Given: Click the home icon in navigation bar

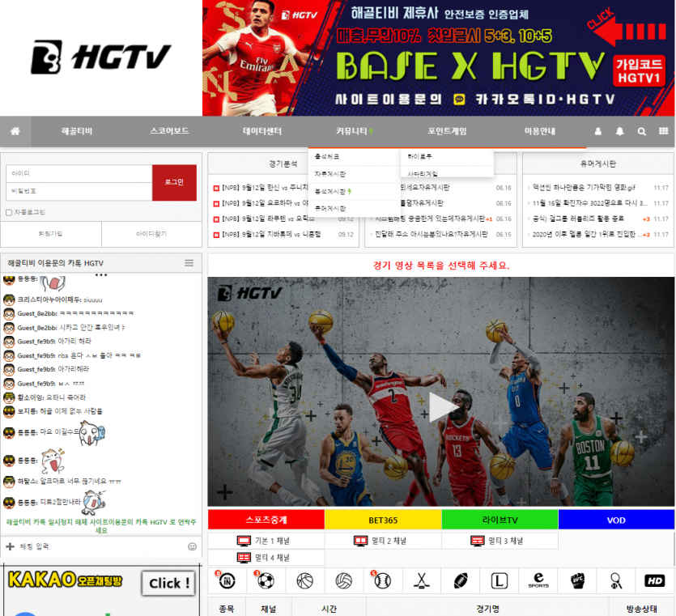Looking at the screenshot, I should click(x=15, y=131).
